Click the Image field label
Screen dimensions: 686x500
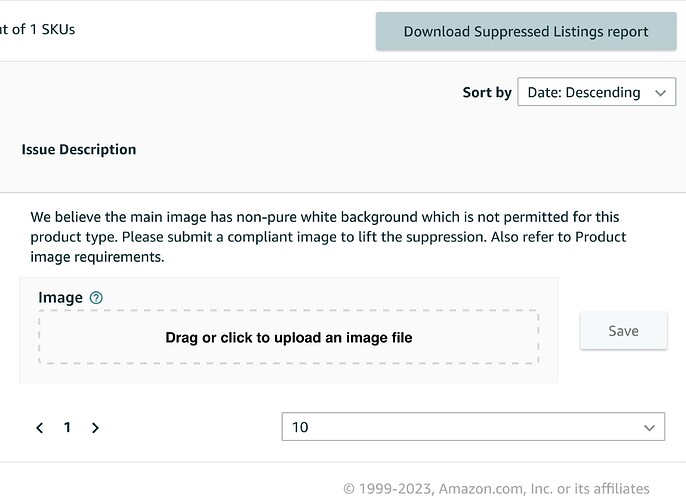pyautogui.click(x=60, y=297)
